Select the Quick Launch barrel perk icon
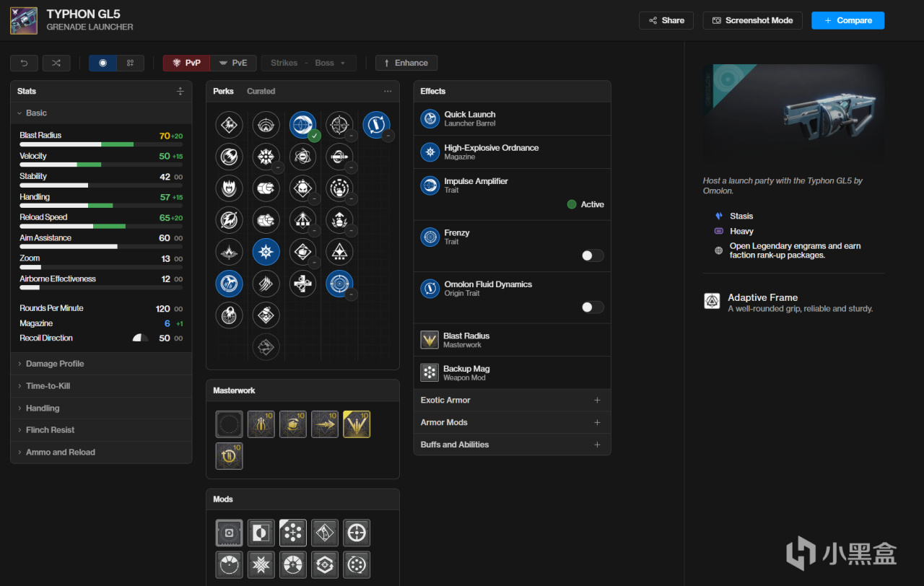 point(229,284)
